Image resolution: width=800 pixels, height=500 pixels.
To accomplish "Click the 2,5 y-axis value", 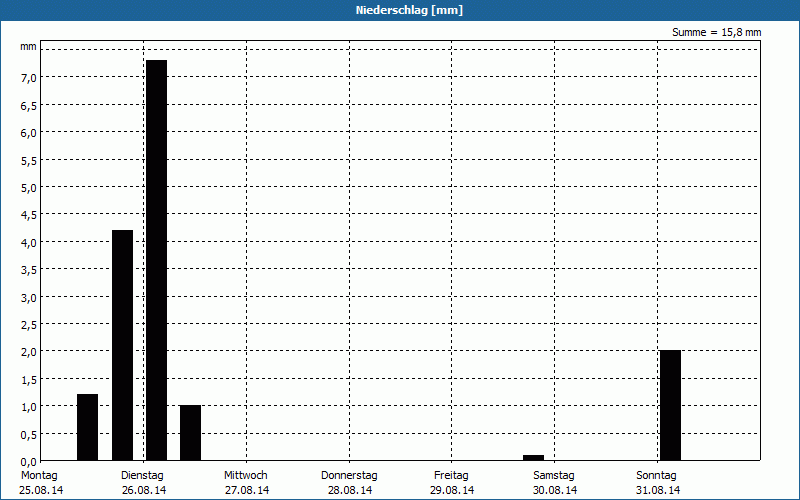I will [28, 324].
